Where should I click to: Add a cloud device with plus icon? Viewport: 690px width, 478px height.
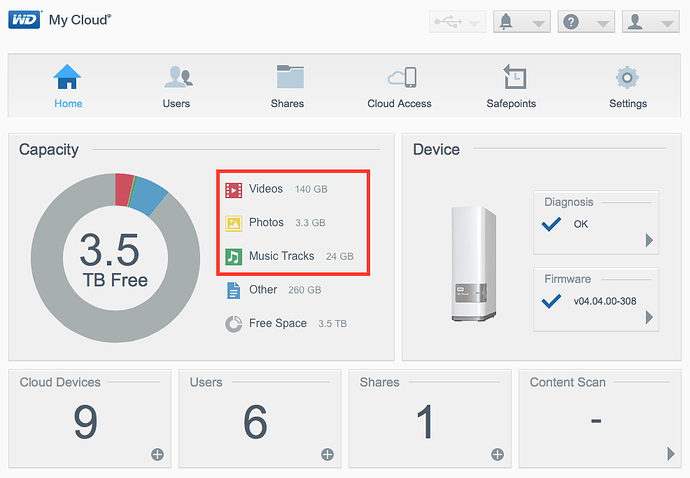(x=157, y=454)
